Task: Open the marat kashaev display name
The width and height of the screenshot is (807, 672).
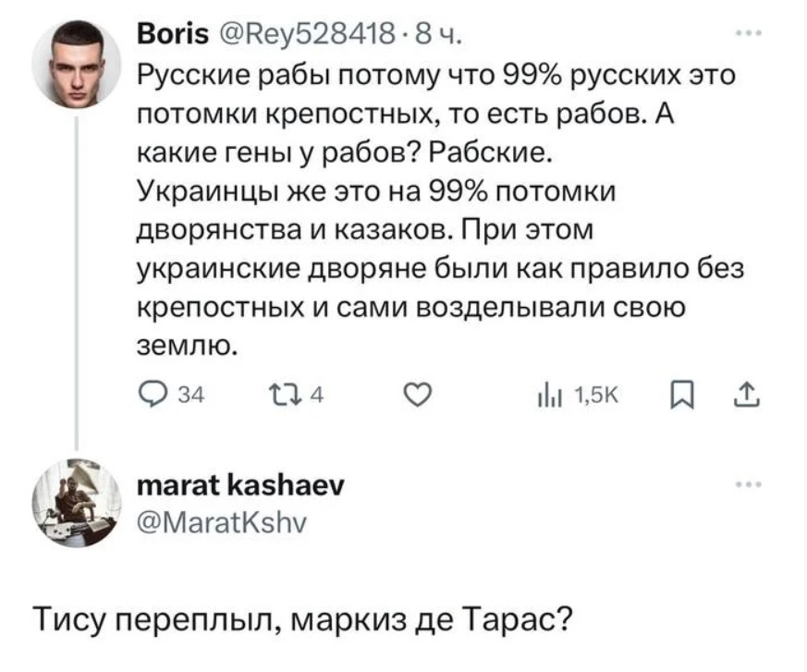Action: [x=241, y=485]
